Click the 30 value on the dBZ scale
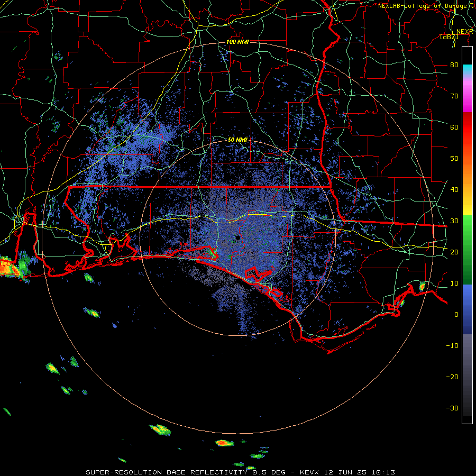 pos(454,221)
